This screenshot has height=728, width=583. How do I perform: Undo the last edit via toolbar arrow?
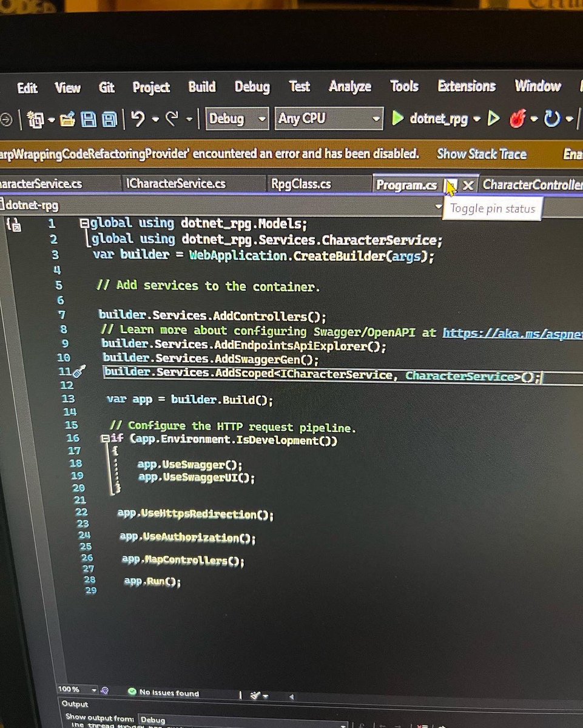(138, 118)
